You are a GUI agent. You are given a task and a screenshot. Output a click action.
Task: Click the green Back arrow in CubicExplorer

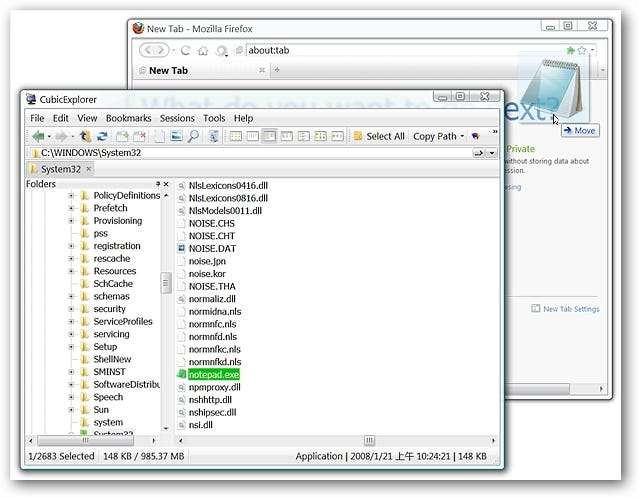[38, 136]
